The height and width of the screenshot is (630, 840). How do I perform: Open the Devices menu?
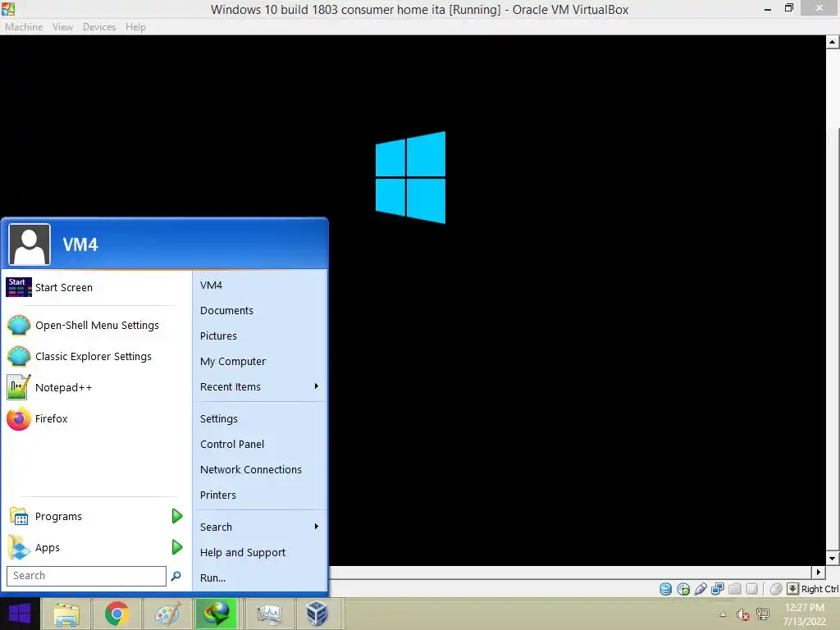[99, 27]
